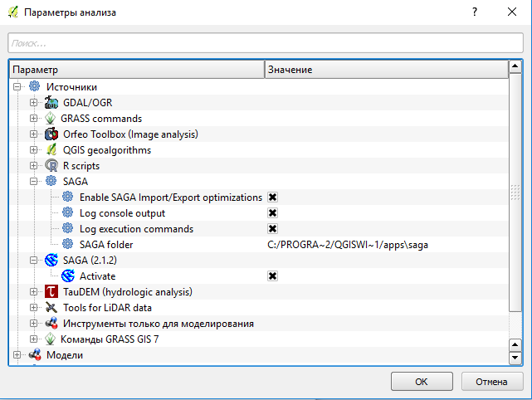
Task: Close the Параметры анализа dialog
Action: tap(512, 12)
